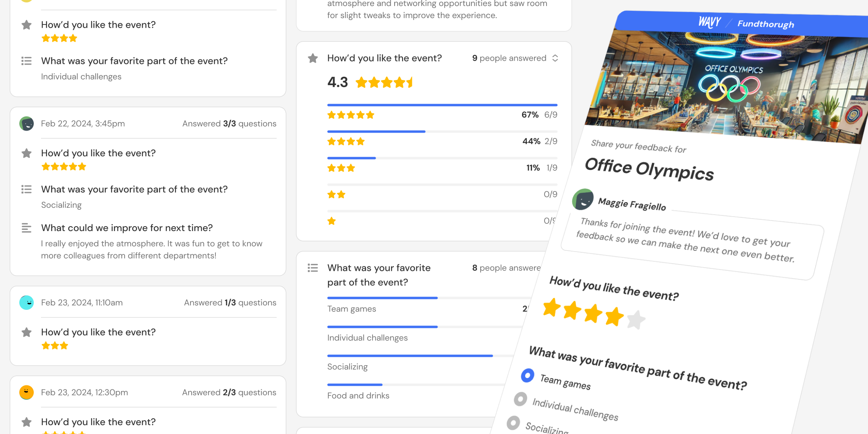Click the three-star distribution bar
The width and height of the screenshot is (868, 434).
[x=442, y=158]
